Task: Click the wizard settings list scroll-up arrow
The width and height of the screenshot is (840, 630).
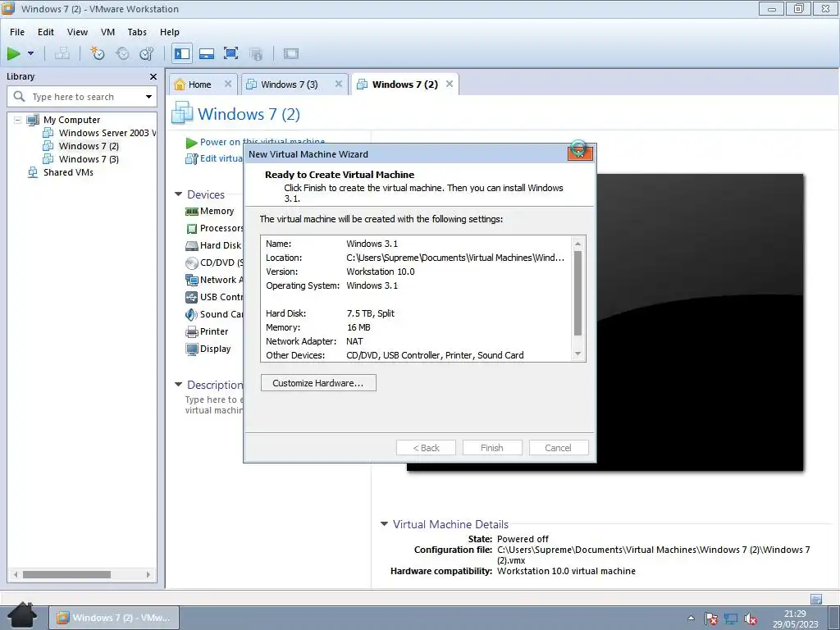Action: click(x=578, y=244)
